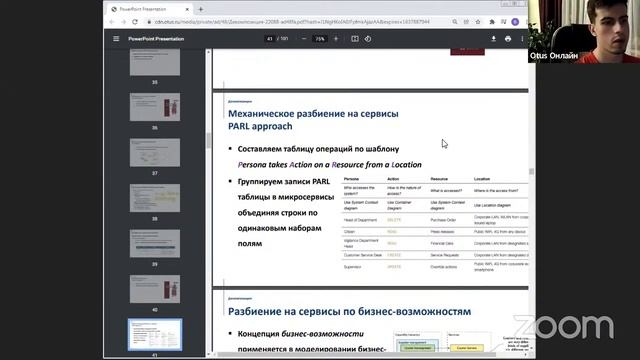Image resolution: width=640 pixels, height=360 pixels.
Task: Open the PDF viewer more actions menu
Action: point(522,39)
